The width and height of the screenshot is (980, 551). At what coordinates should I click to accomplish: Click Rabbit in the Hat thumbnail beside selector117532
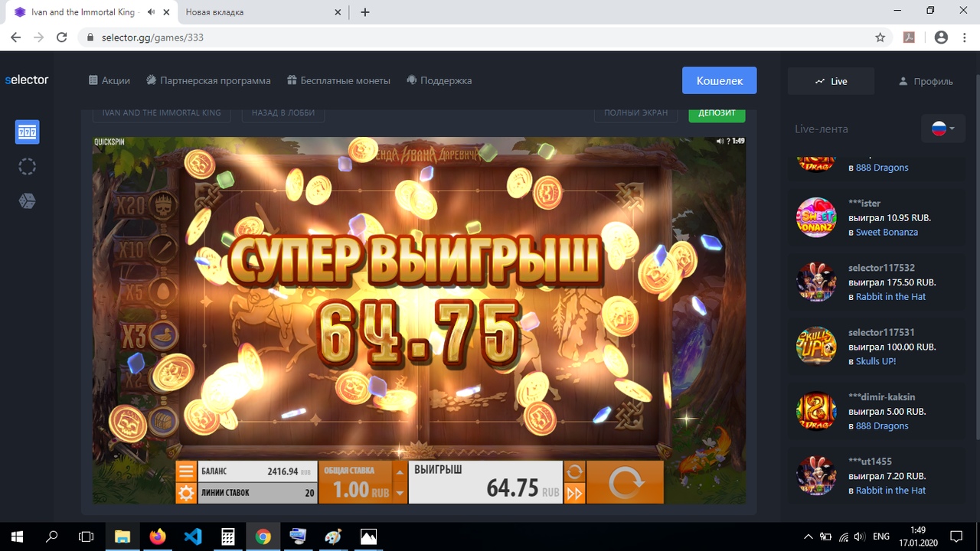[x=816, y=282]
